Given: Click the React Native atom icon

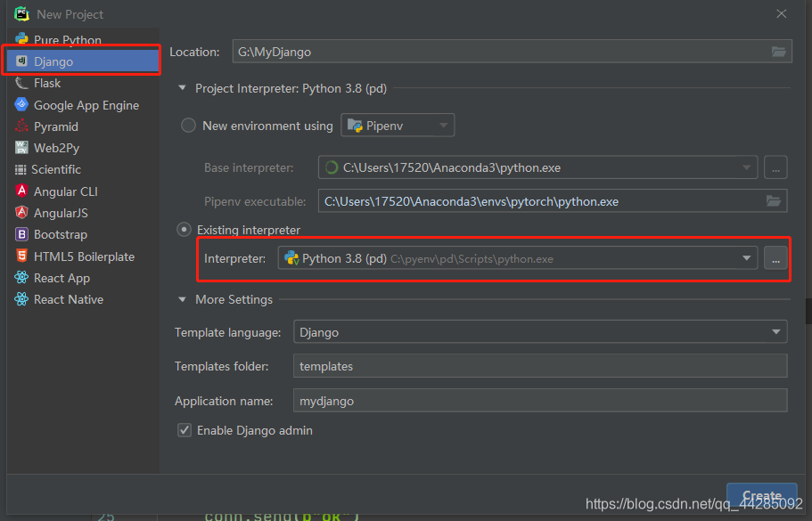Looking at the screenshot, I should point(21,299).
